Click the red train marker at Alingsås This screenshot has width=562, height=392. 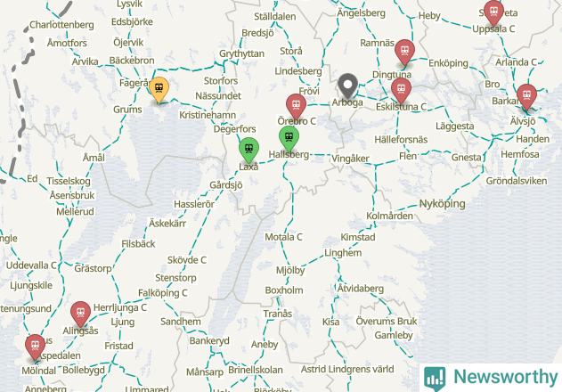tap(81, 314)
